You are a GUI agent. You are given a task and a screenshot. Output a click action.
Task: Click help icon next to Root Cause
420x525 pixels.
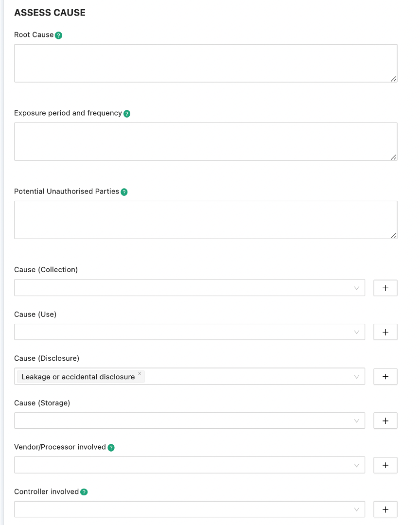59,35
